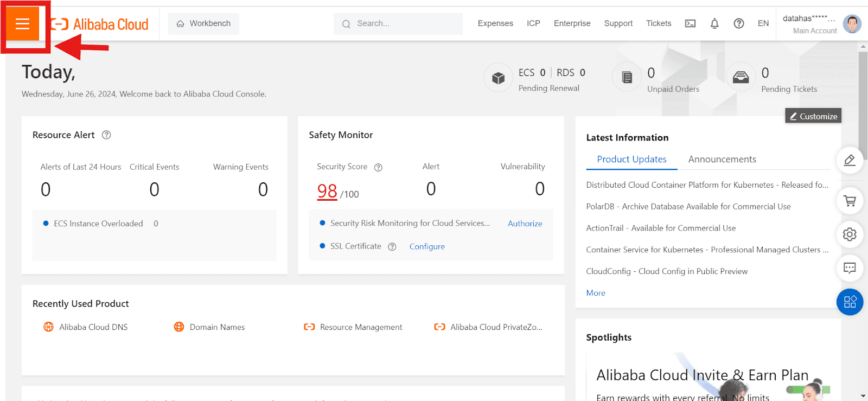Open the Tickets menu
The image size is (868, 401).
[659, 23]
